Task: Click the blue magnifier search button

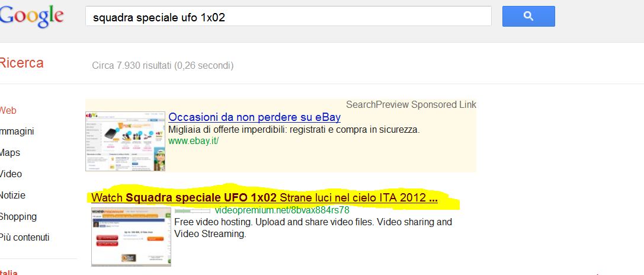Action: (528, 17)
